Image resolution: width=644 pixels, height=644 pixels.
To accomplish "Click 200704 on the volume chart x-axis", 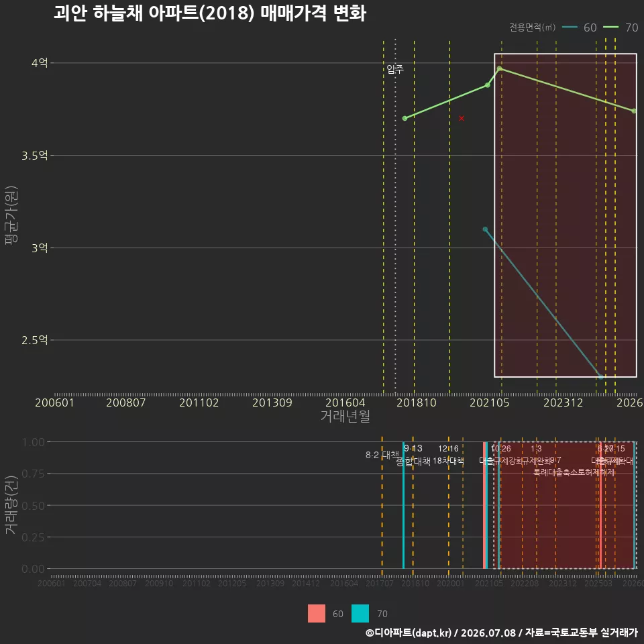I will (x=87, y=583).
